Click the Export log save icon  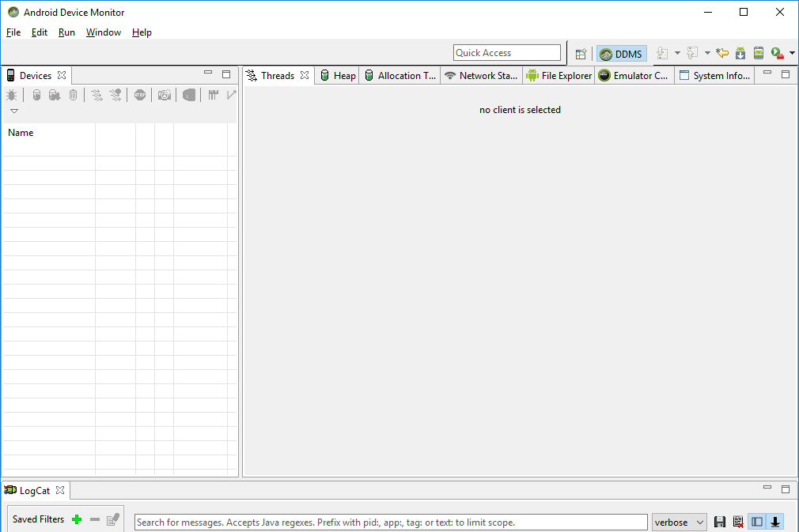tap(720, 522)
